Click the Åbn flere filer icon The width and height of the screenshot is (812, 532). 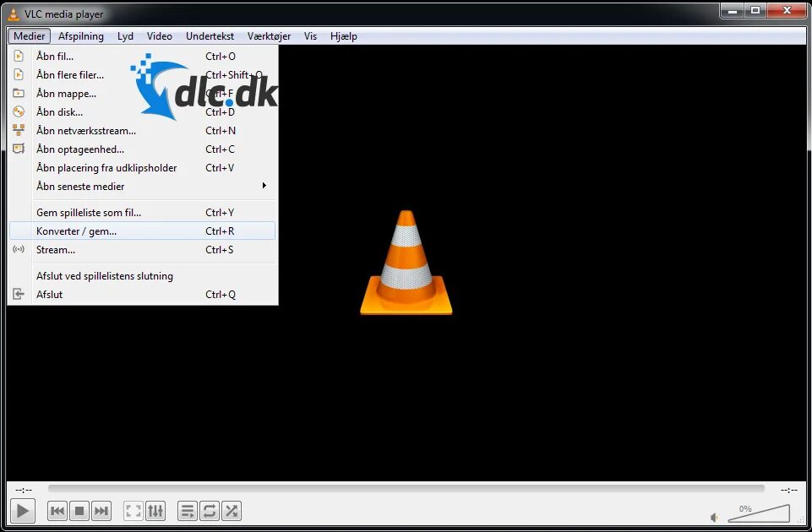click(x=19, y=74)
